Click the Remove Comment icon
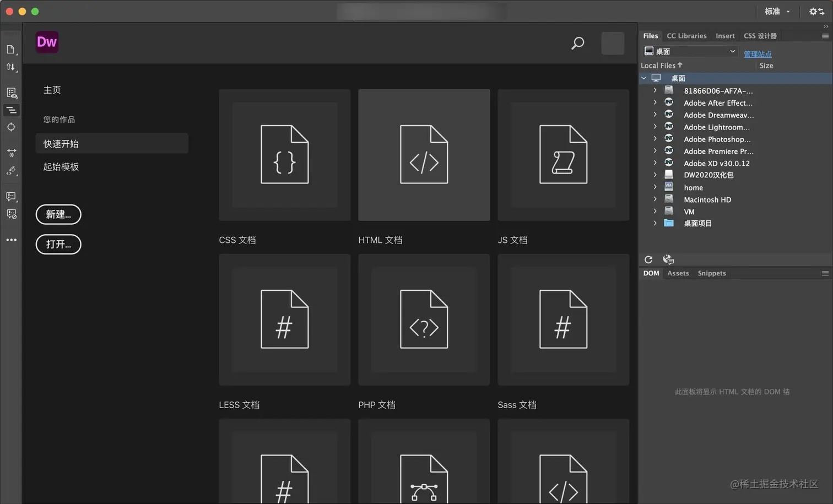The width and height of the screenshot is (833, 504). pos(11,214)
